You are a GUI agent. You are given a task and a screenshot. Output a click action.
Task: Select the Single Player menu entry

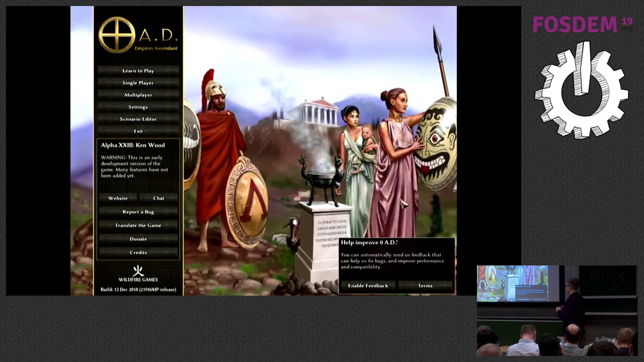(x=138, y=83)
